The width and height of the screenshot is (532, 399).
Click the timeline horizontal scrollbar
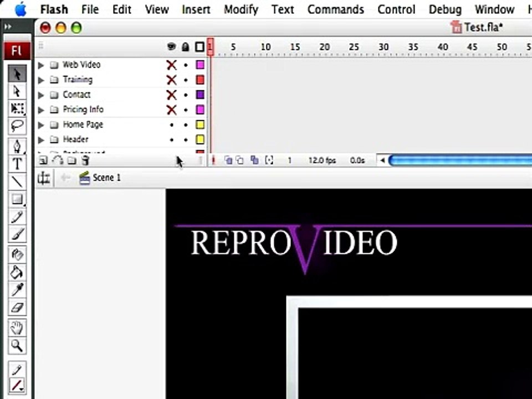pos(460,160)
